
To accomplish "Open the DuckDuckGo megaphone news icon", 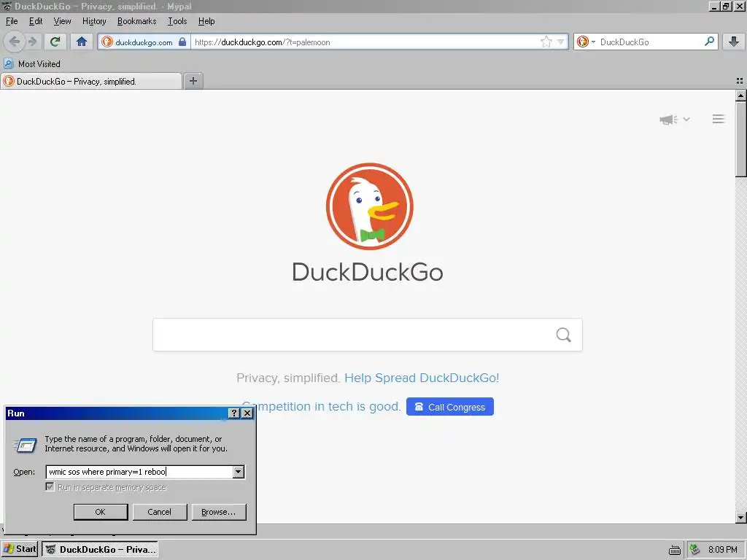I will pos(668,119).
